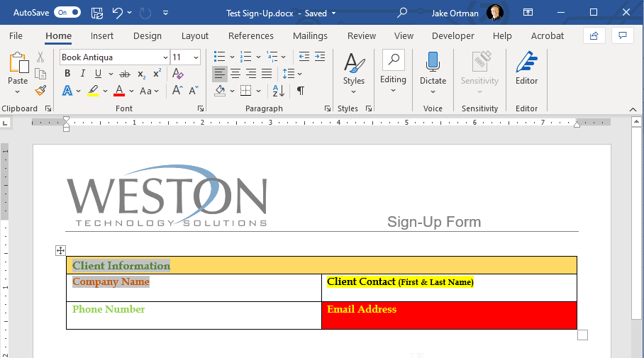Go to the References tab
The height and width of the screenshot is (358, 644).
pos(250,36)
